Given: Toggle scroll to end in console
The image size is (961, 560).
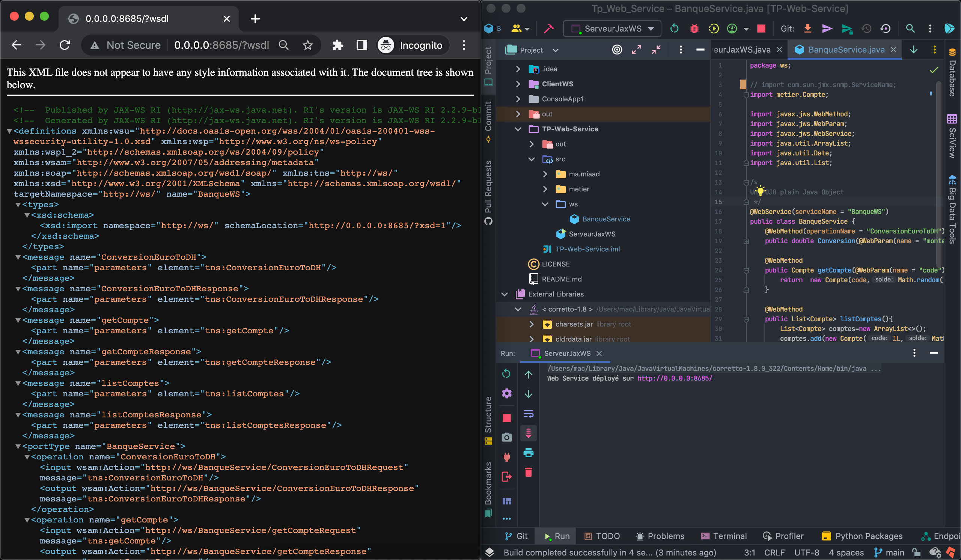Looking at the screenshot, I should [528, 433].
